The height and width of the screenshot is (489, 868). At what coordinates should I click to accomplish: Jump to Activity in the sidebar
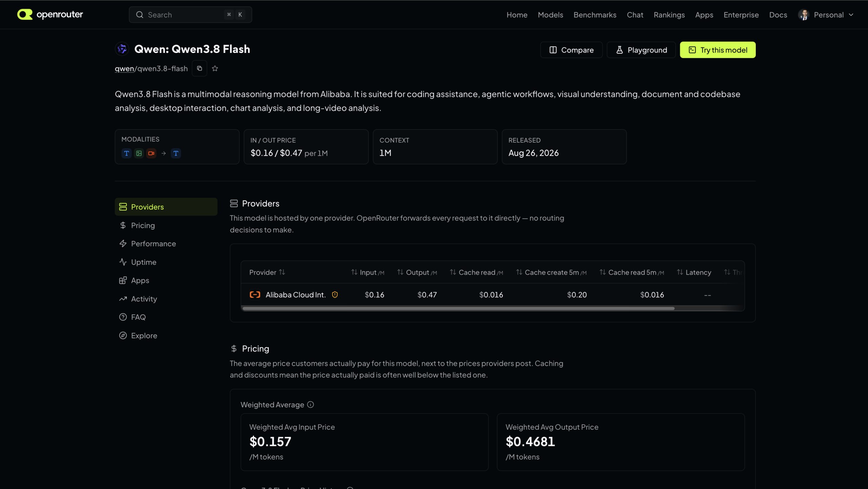pos(166,299)
